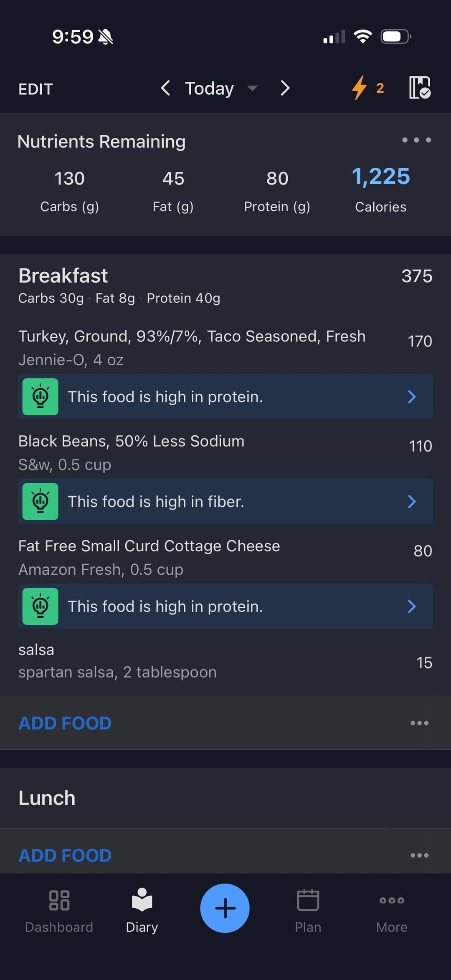The image size is (451, 980).
Task: Select the salsa food entry
Action: [x=167, y=661]
